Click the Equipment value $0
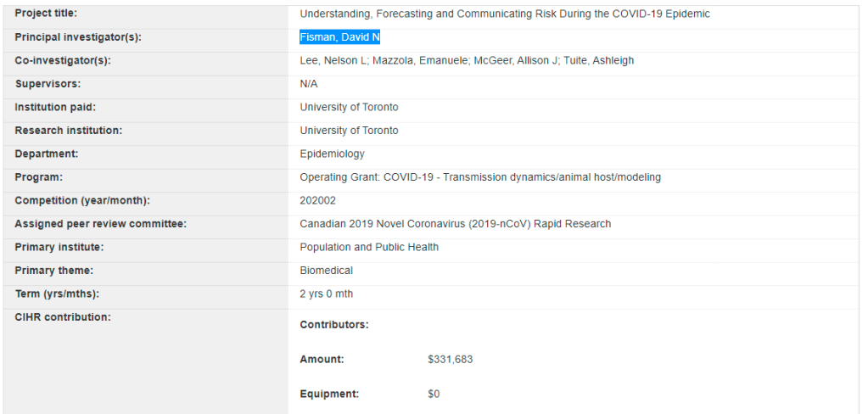Screen dimensions: 868x414 click(434, 394)
